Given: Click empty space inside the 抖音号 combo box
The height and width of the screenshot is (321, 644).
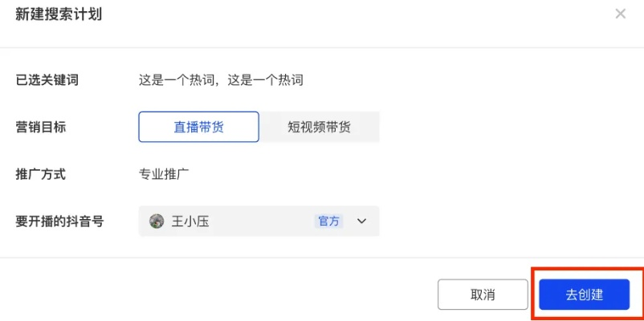Looking at the screenshot, I should pos(261,221).
